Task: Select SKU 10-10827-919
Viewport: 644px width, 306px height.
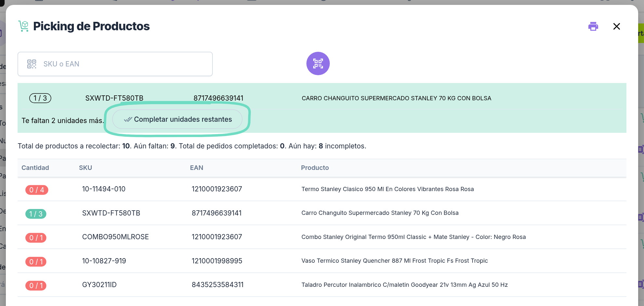Action: 104,261
